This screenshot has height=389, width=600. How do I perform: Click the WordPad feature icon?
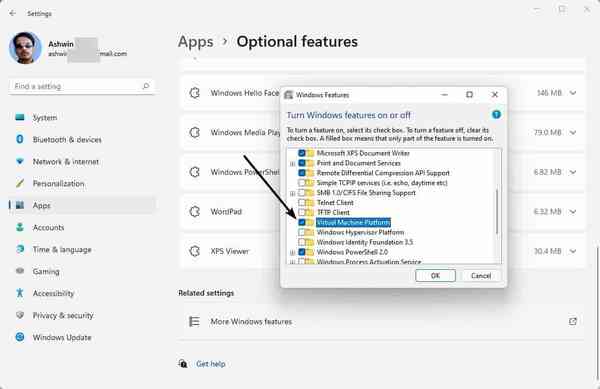coord(195,212)
